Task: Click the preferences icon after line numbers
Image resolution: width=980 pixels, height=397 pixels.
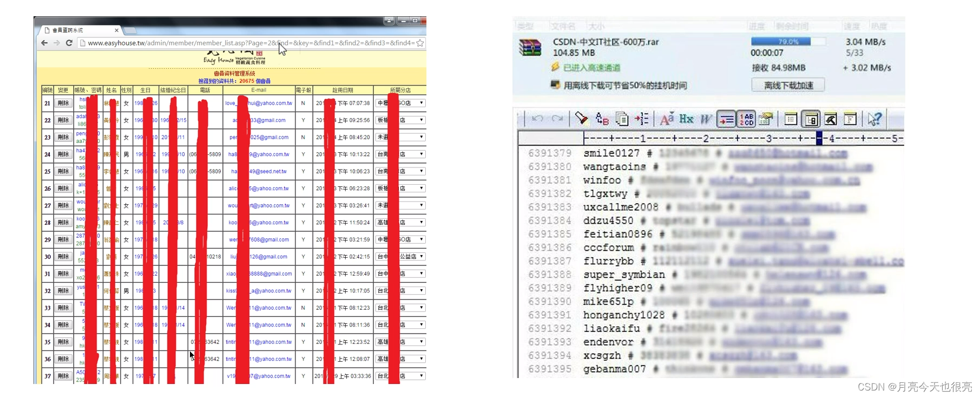Action: (766, 119)
